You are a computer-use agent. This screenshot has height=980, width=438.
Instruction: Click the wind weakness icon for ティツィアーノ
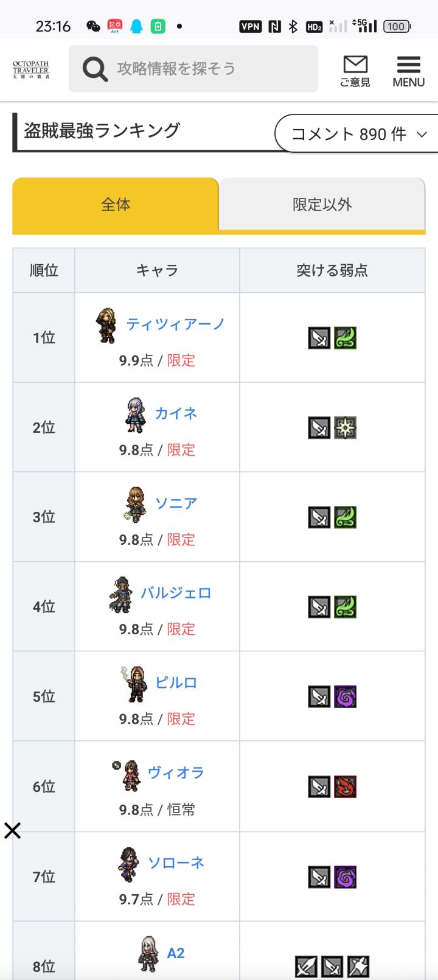pos(345,338)
